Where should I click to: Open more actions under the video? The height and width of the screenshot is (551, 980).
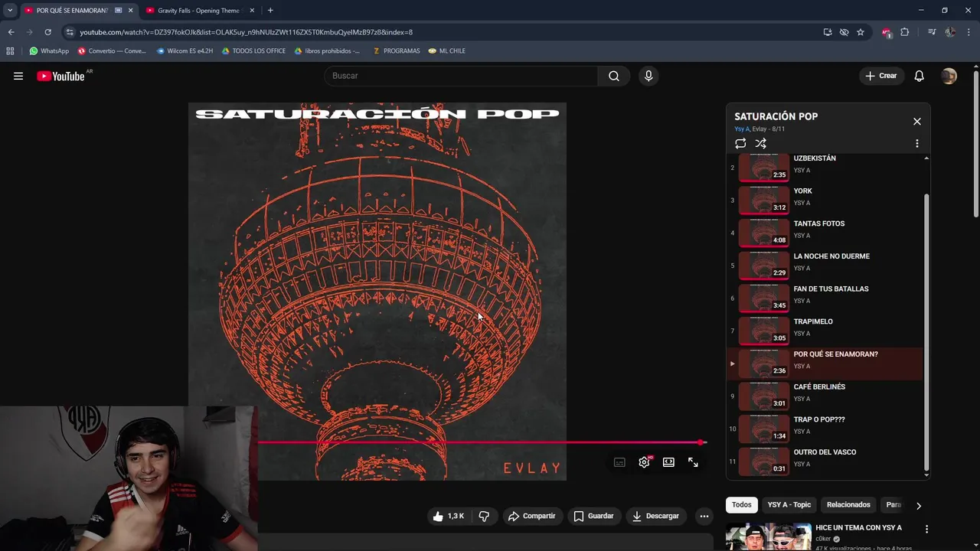click(x=704, y=516)
